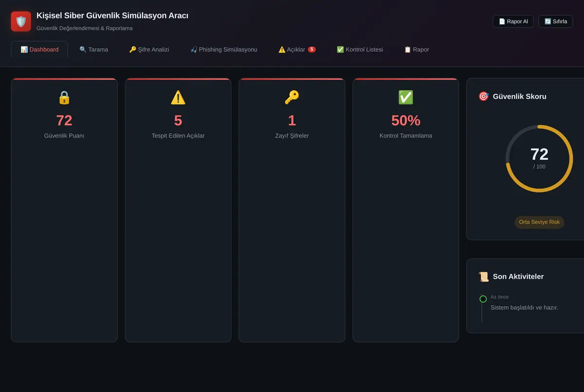Select the Kontrol Listesi tab
This screenshot has height=392, width=584.
click(360, 50)
